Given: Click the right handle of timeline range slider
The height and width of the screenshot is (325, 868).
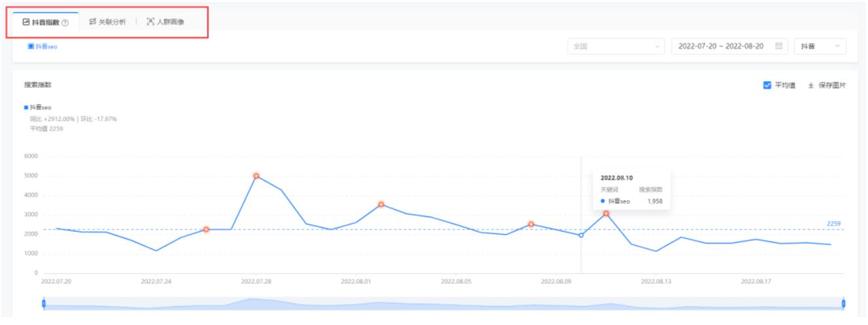Looking at the screenshot, I should pyautogui.click(x=843, y=303).
